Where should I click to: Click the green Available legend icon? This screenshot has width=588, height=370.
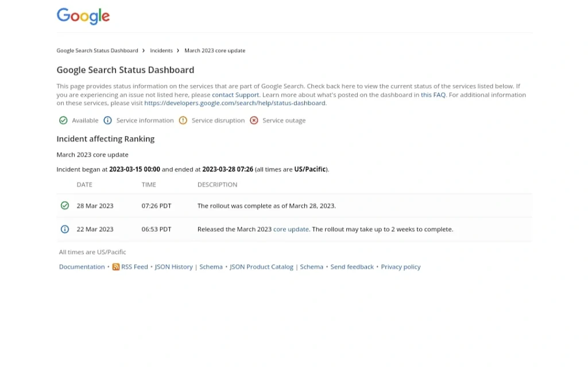pos(63,120)
